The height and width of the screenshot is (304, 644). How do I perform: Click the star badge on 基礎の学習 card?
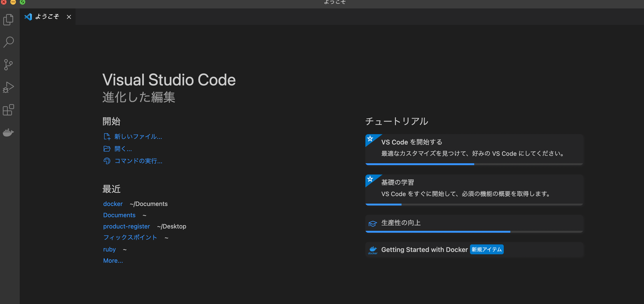tap(370, 179)
